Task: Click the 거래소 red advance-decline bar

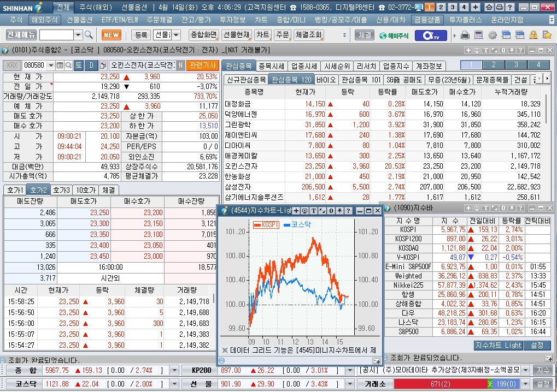Action: coord(441,384)
